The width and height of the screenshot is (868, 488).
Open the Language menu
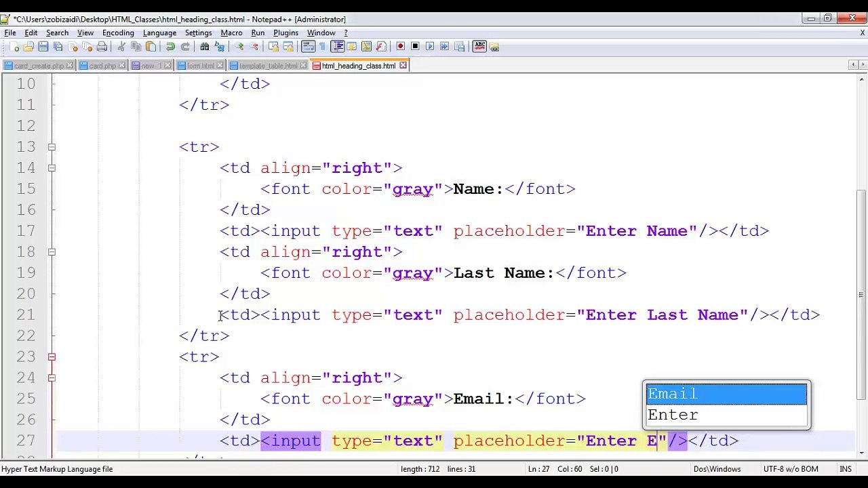159,33
